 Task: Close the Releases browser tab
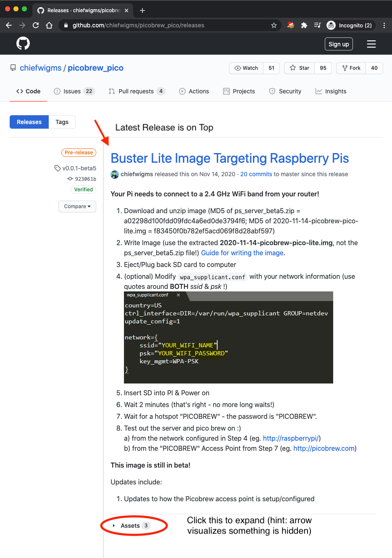click(x=126, y=11)
